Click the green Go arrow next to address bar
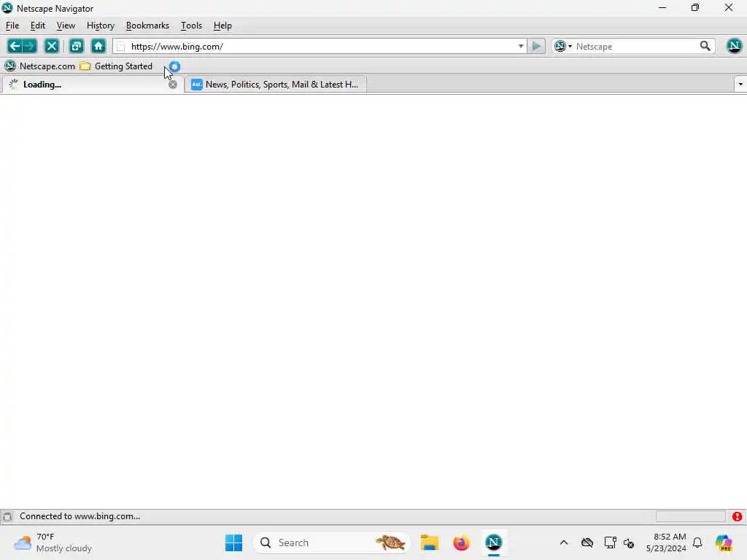Screen dimensions: 747x560 pyautogui.click(x=536, y=46)
